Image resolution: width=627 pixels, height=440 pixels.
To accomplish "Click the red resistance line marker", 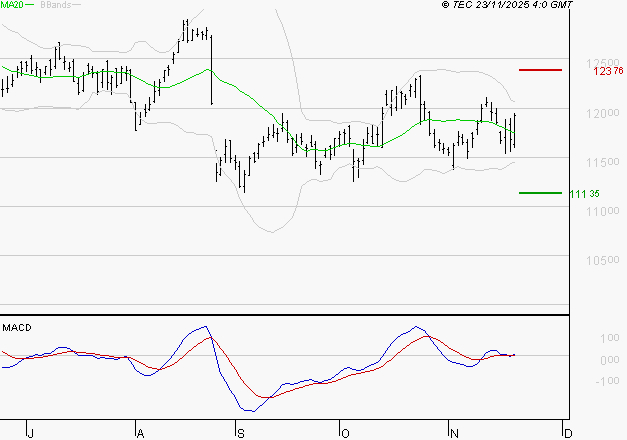I will click(540, 70).
